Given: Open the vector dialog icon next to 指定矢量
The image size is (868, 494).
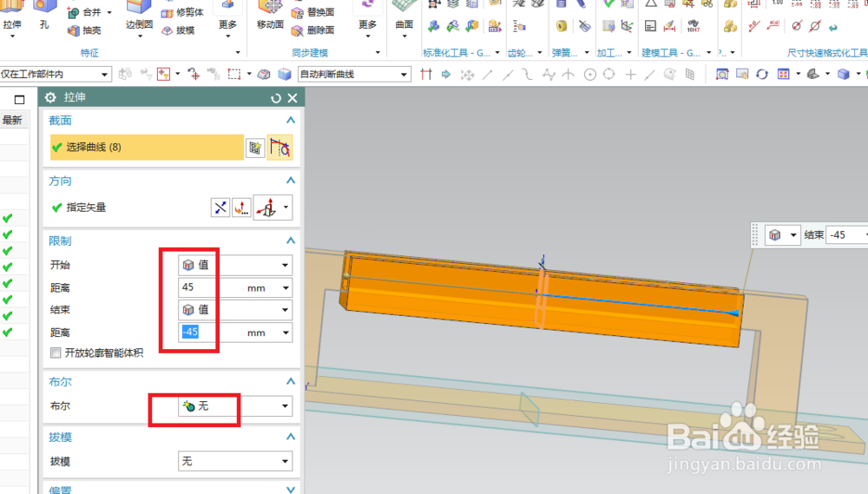Looking at the screenshot, I should [241, 207].
